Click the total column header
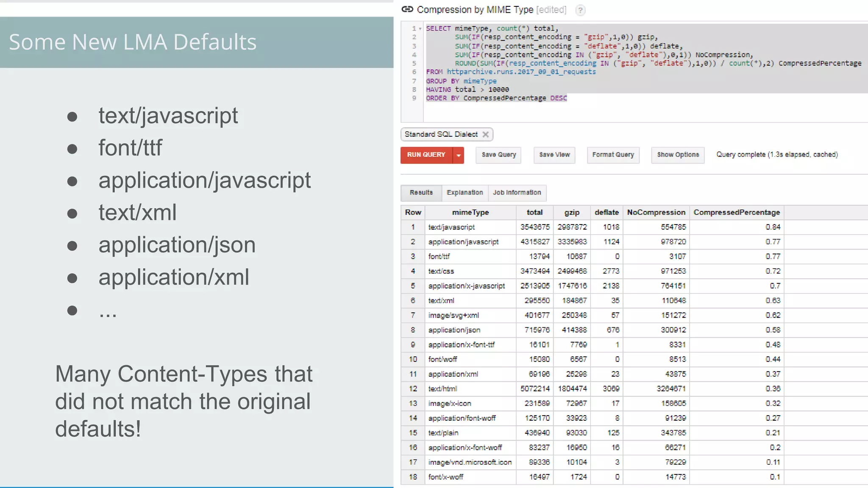 tap(535, 213)
